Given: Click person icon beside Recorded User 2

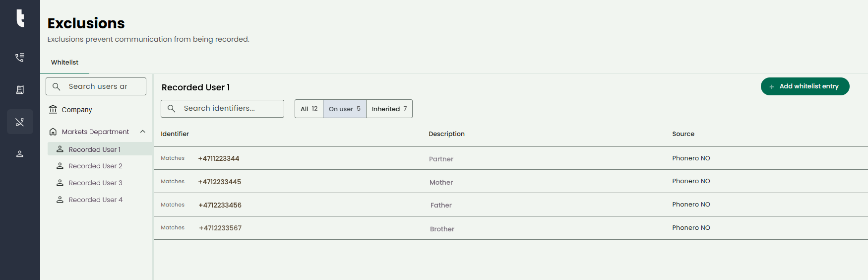Looking at the screenshot, I should point(60,166).
